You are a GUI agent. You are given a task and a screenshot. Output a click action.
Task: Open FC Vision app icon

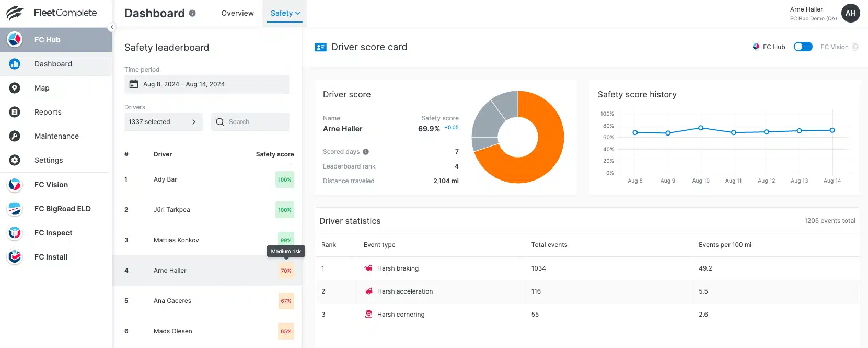point(15,185)
